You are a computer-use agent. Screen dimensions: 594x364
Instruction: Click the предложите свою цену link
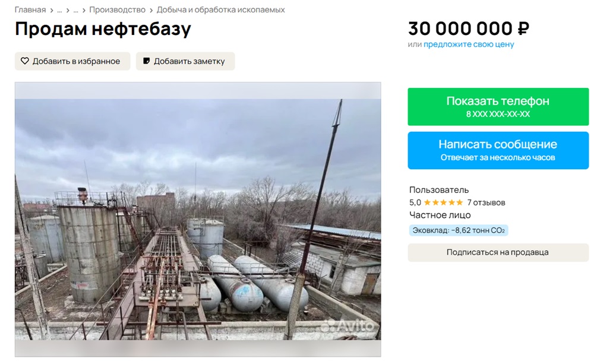pyautogui.click(x=469, y=45)
